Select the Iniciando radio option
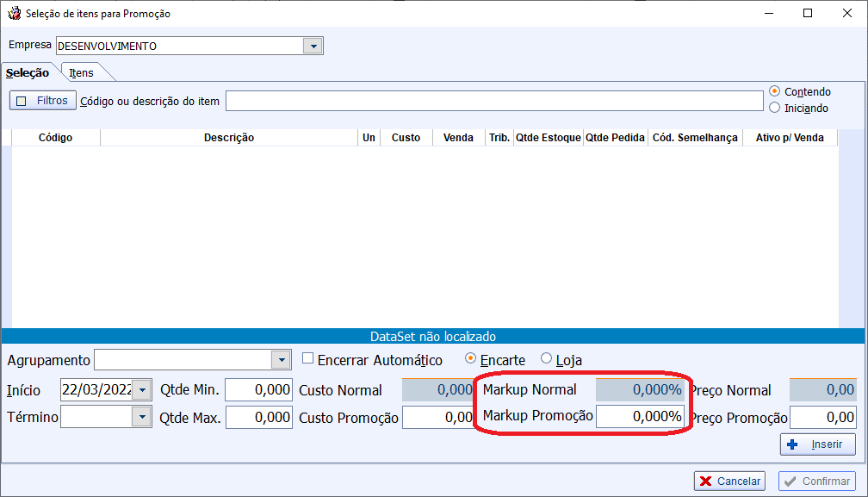This screenshot has width=868, height=497. tap(775, 108)
